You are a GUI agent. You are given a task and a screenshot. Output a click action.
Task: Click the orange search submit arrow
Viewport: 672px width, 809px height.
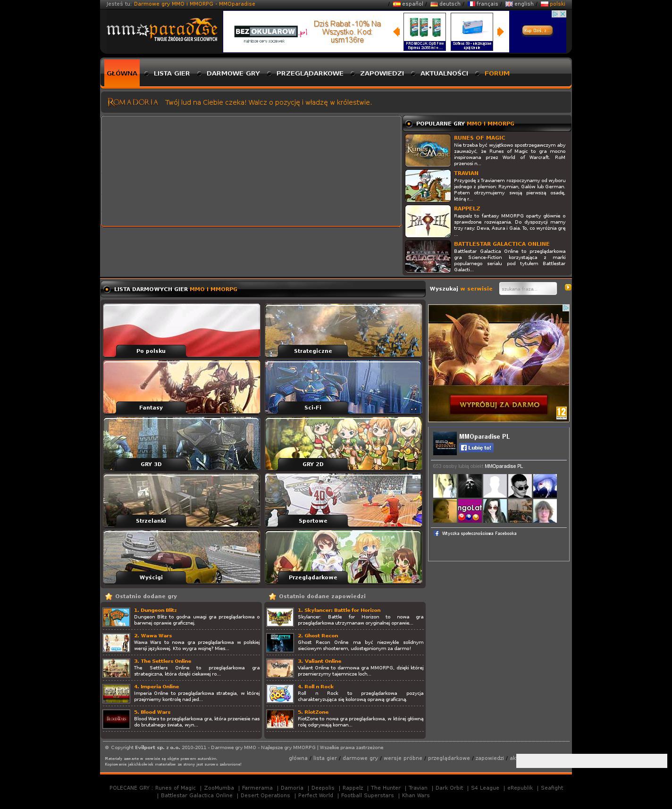[x=568, y=287]
